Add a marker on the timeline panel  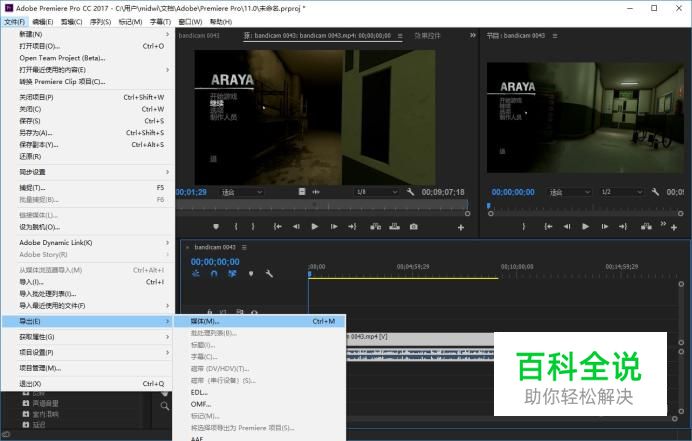coord(251,274)
